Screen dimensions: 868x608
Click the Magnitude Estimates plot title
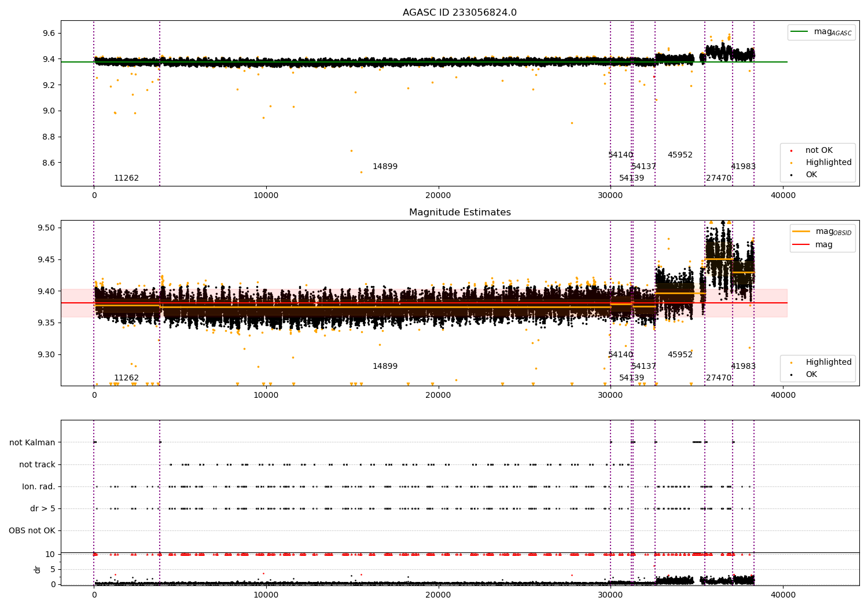[x=459, y=212]
